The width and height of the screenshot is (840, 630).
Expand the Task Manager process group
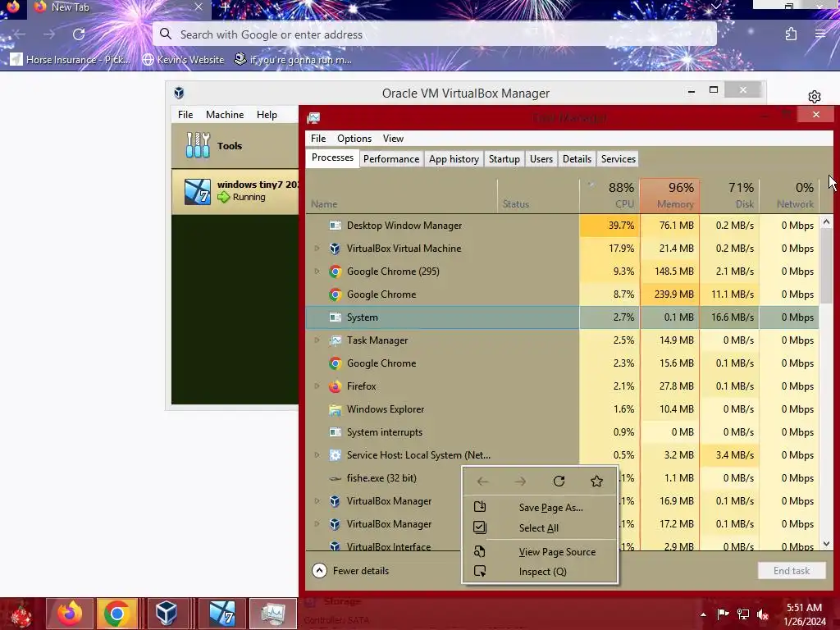tap(317, 340)
